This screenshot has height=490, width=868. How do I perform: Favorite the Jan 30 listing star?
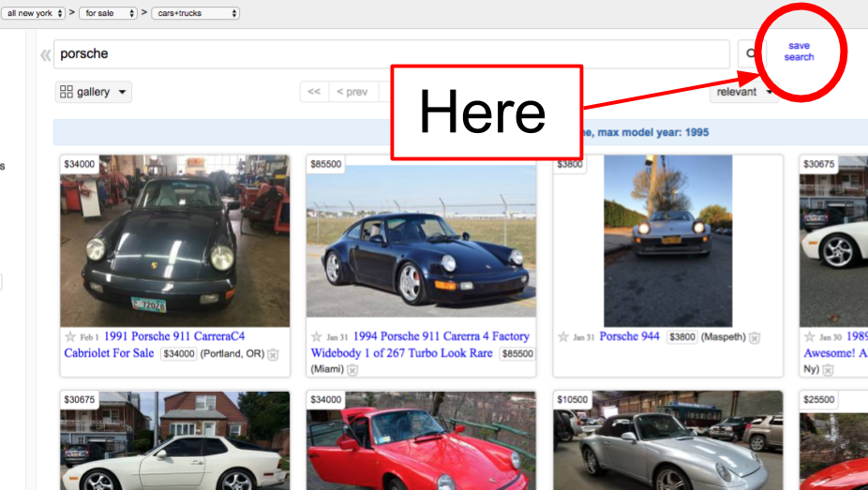(x=809, y=336)
